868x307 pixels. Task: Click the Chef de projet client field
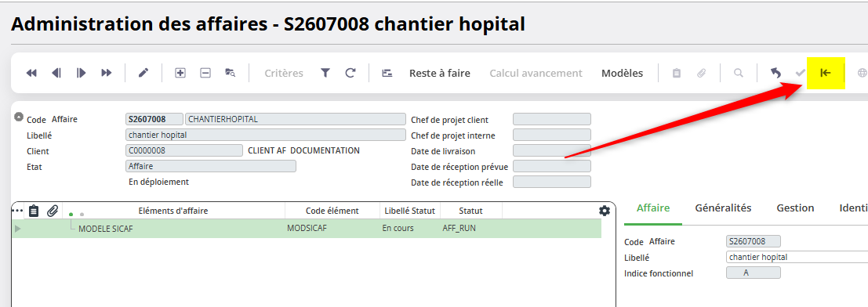[x=552, y=120]
